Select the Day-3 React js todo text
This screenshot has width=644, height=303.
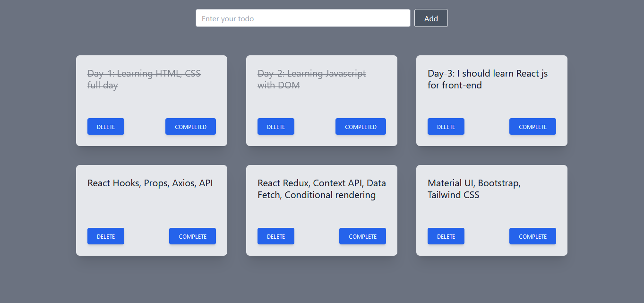coord(487,79)
